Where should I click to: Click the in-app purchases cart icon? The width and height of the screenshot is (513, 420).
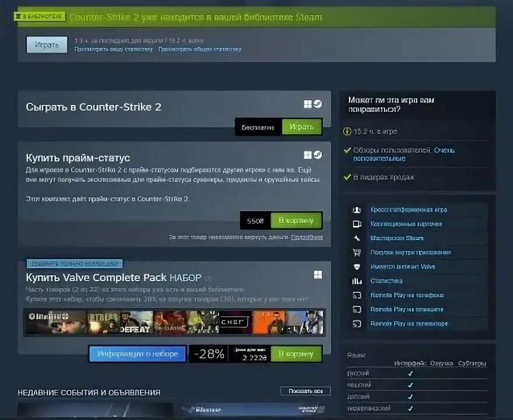(357, 253)
